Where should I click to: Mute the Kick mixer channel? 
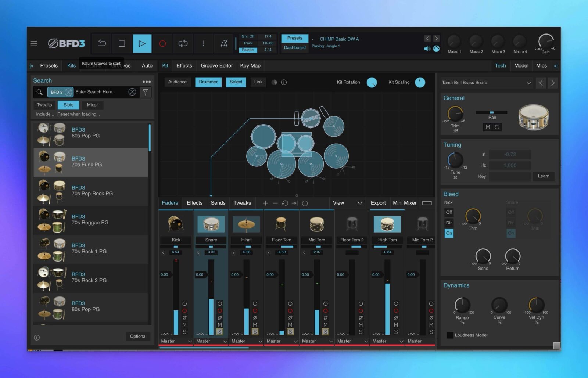(184, 325)
